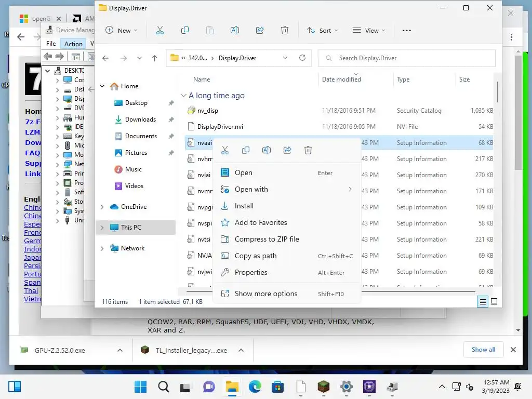Sort by Date modified column
This screenshot has height=399, width=532.
tap(341, 79)
